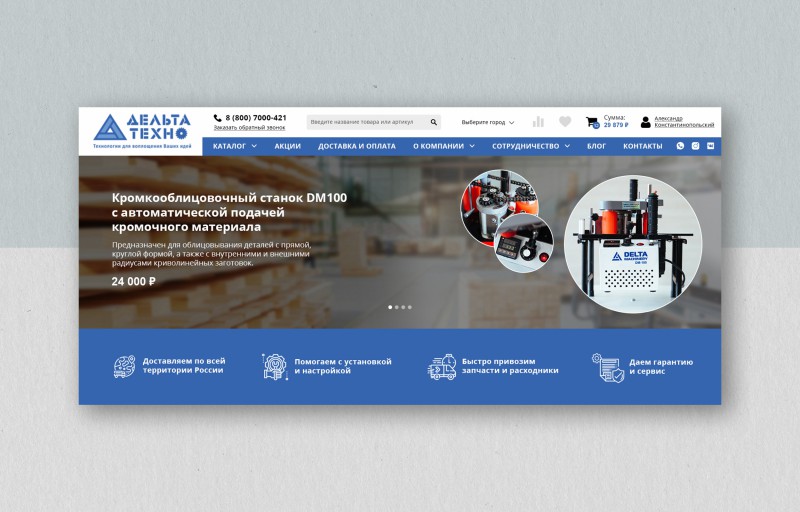
Task: Click the phone handset icon
Action: [x=217, y=118]
